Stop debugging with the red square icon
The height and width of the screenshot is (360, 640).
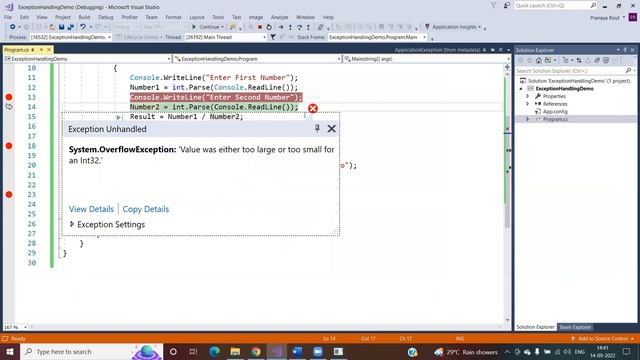[260, 27]
